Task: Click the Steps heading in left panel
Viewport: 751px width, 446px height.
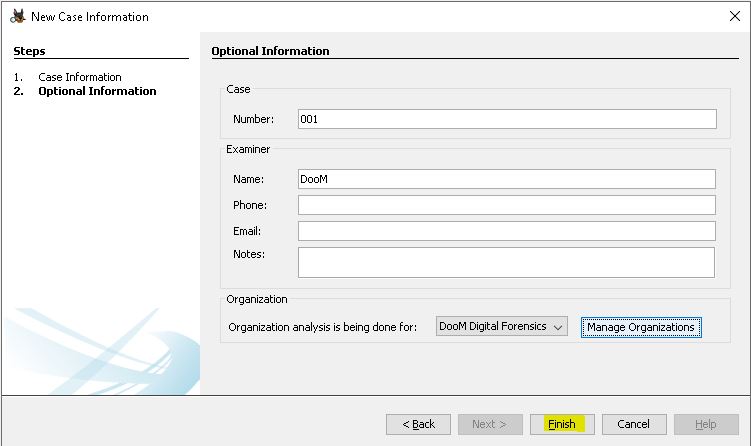Action: 30,51
